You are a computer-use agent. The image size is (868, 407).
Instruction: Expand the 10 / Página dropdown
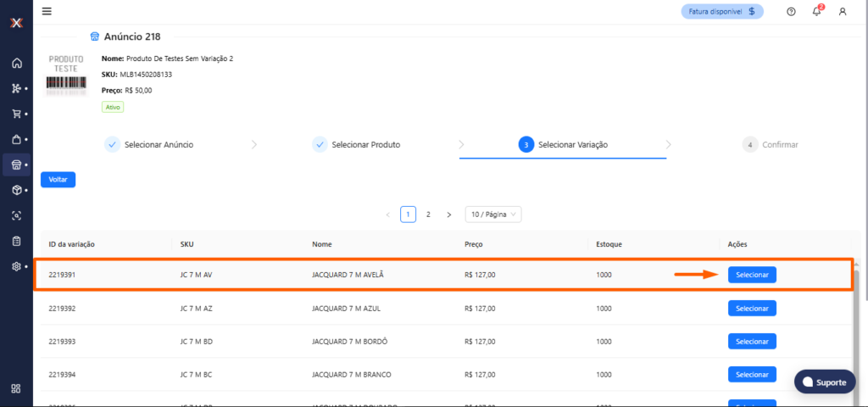coord(493,215)
